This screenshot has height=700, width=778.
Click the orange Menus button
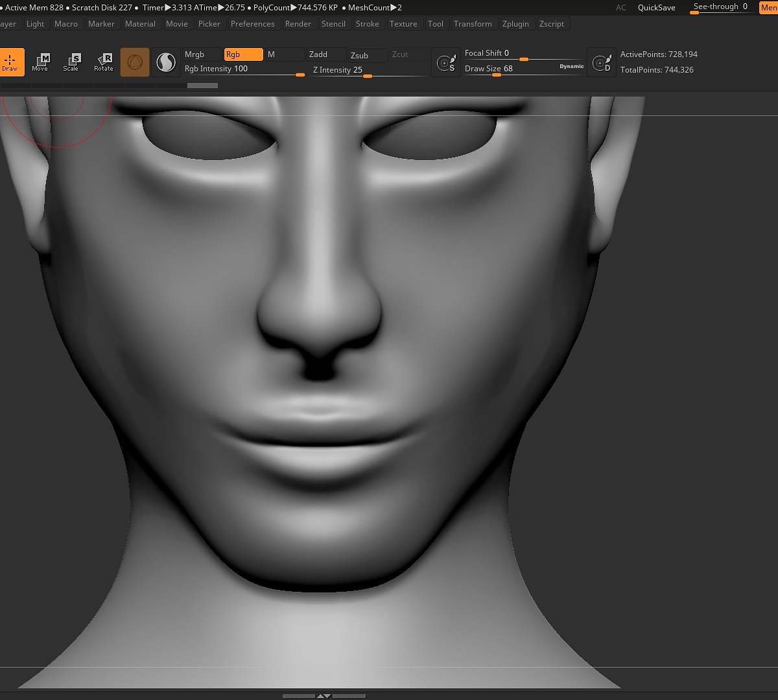tap(769, 8)
